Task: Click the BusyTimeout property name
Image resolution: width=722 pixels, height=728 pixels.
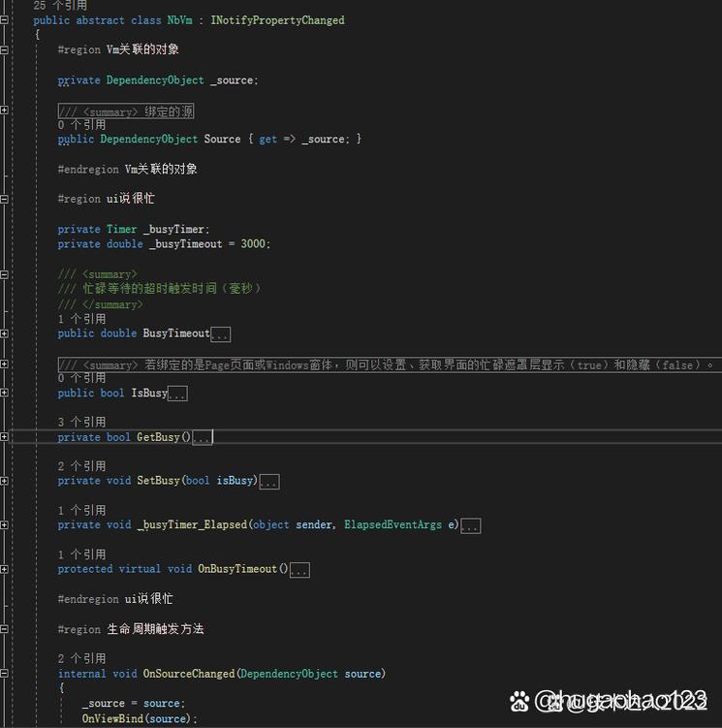Action: (176, 333)
